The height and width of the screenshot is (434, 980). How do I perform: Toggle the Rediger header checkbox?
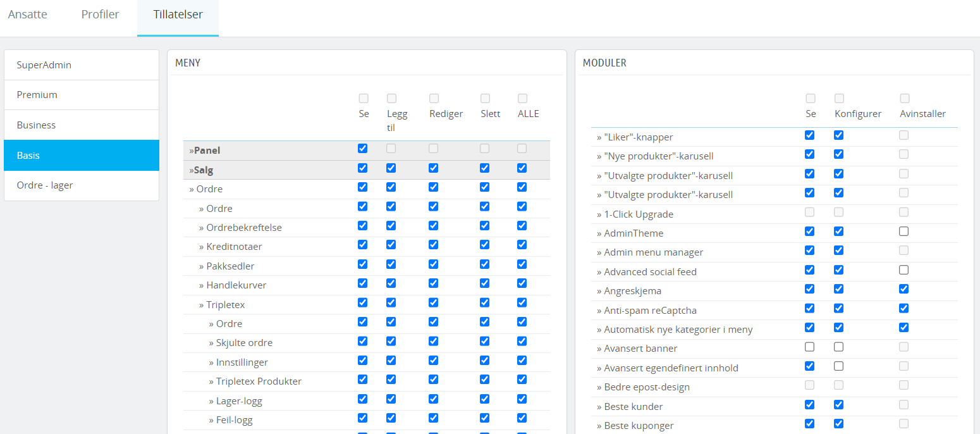[434, 99]
